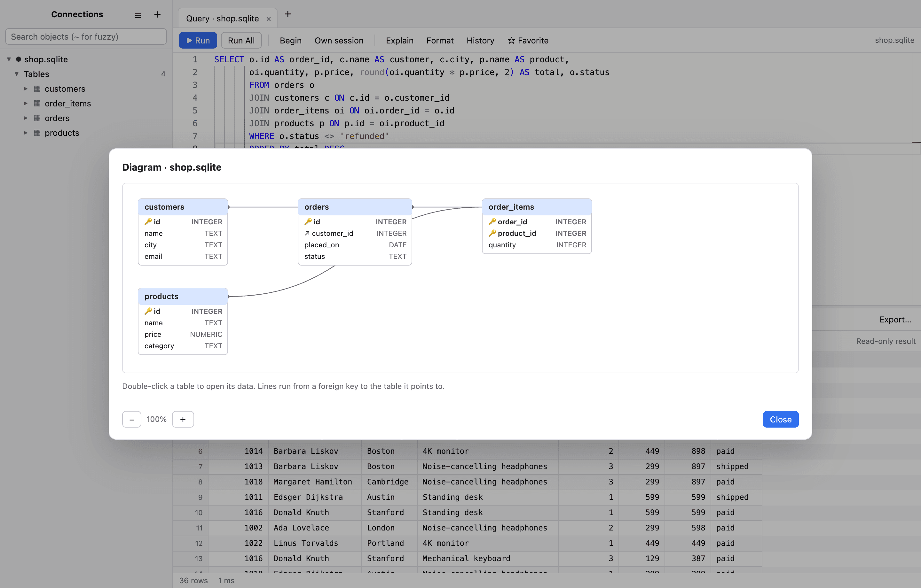This screenshot has height=588, width=921.
Task: Collapse the shop.sqlite connection node
Action: pyautogui.click(x=9, y=59)
